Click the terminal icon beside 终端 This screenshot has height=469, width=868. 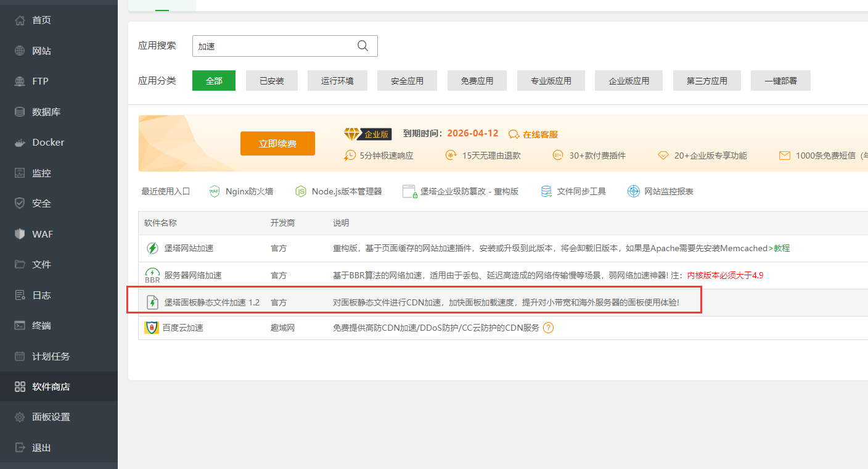pos(20,325)
